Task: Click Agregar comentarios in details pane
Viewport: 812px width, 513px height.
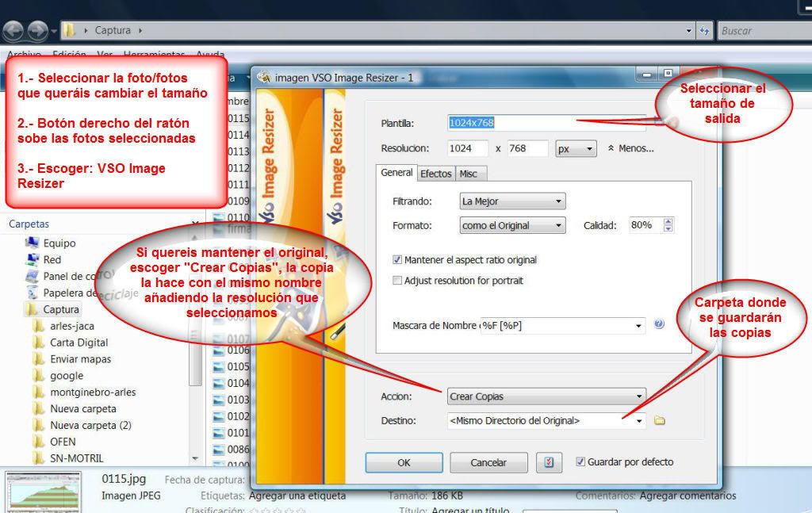Action: pyautogui.click(x=688, y=496)
